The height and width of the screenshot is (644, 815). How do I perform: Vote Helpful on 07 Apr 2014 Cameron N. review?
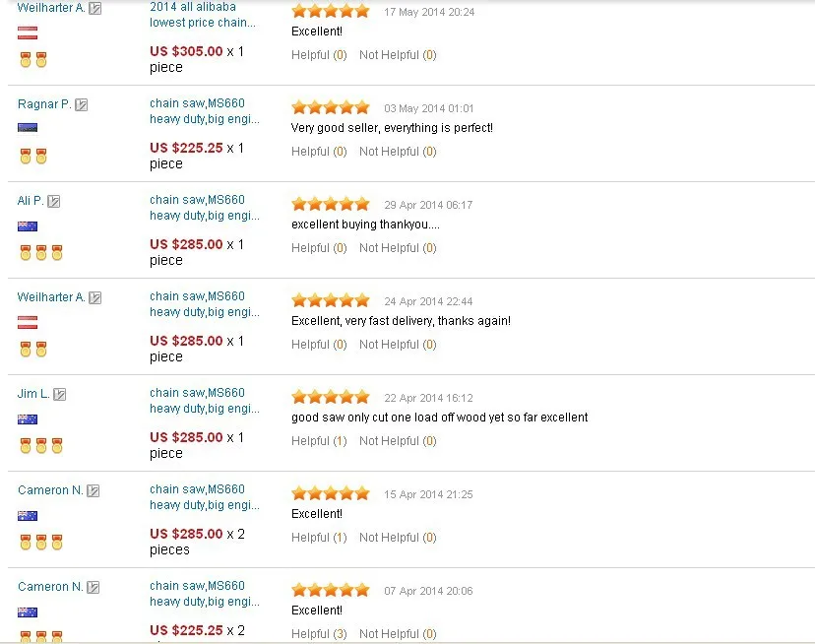[x=319, y=633]
